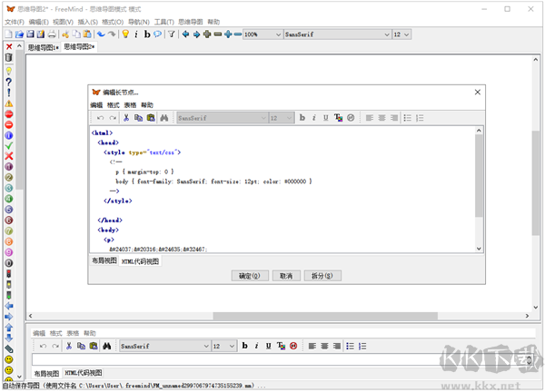Screen dimensions: 545x392
Task: Toggle underline in the dialog toolbar
Action: coord(325,118)
